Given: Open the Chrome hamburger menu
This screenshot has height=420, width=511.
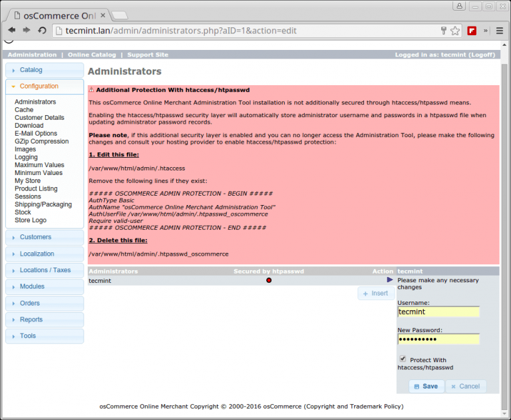Looking at the screenshot, I should 499,31.
